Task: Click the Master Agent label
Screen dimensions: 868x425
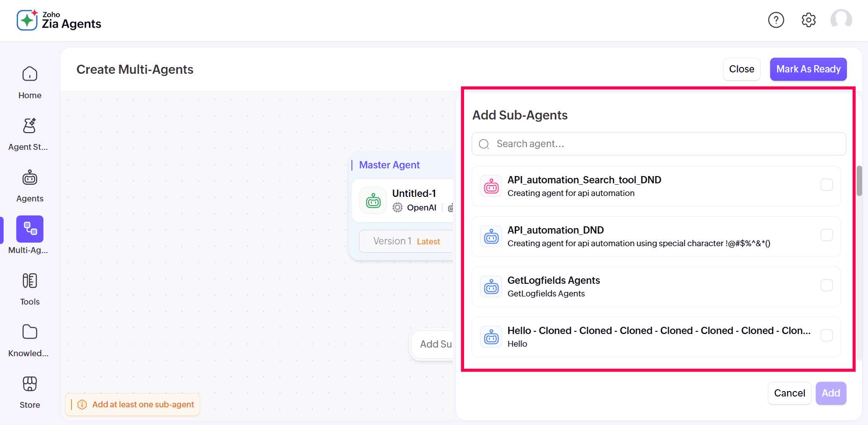Action: pyautogui.click(x=389, y=165)
